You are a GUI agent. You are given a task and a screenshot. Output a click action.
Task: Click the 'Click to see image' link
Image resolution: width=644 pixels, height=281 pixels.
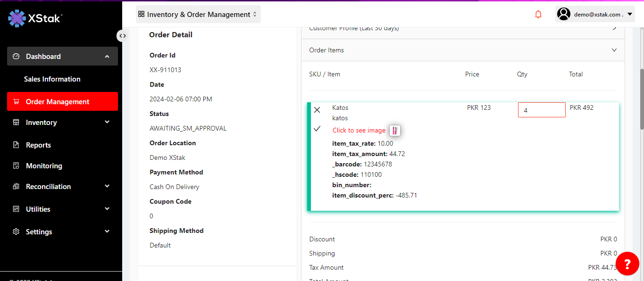(x=359, y=131)
